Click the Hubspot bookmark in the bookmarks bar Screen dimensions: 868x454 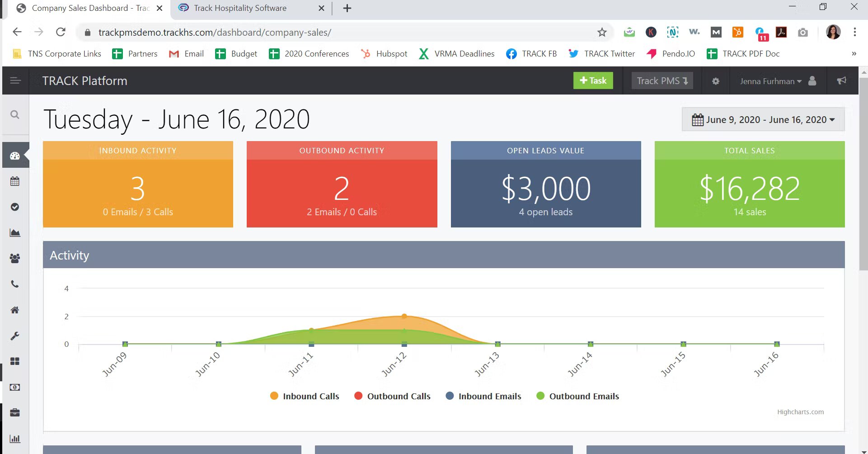pos(384,53)
